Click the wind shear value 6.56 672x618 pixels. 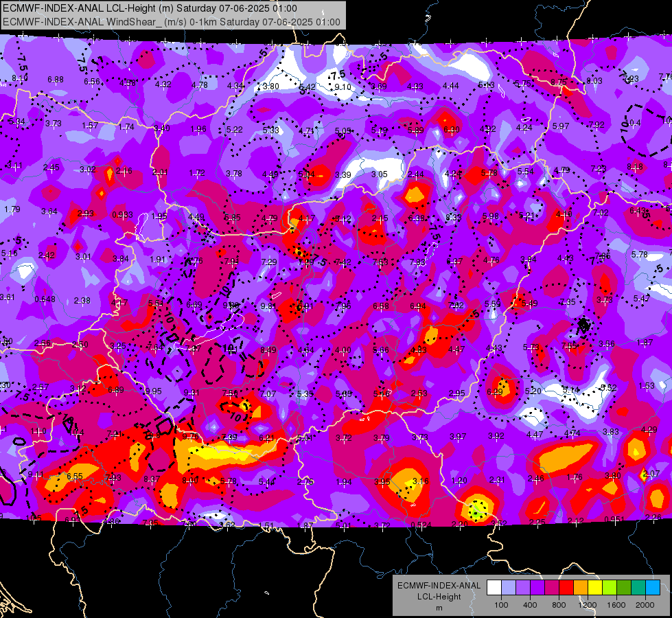[x=92, y=82]
